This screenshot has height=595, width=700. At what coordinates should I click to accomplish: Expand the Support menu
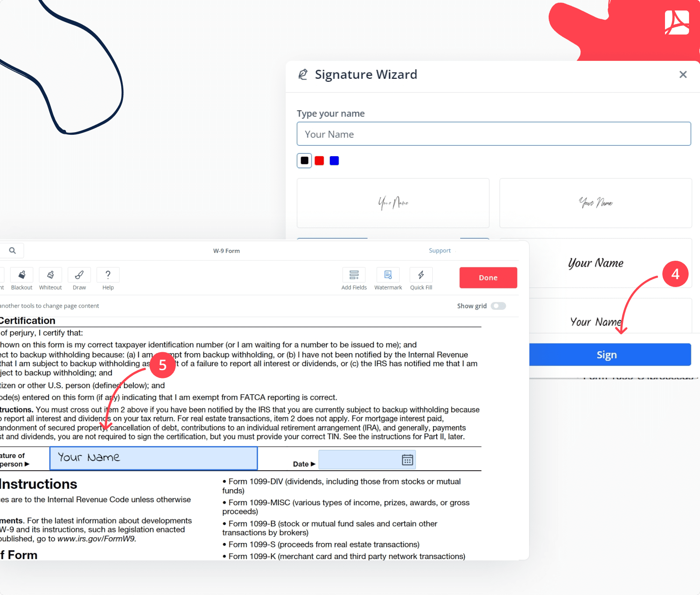[x=440, y=250]
